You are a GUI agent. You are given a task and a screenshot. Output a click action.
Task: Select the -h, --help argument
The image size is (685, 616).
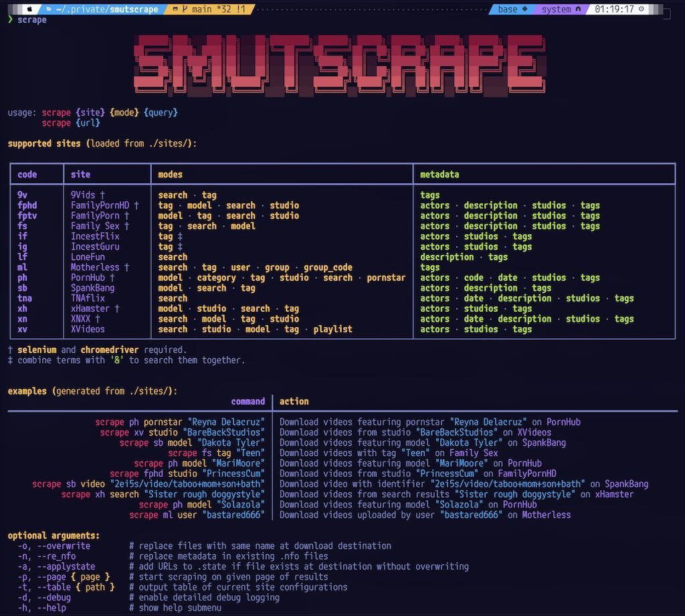click(42, 608)
